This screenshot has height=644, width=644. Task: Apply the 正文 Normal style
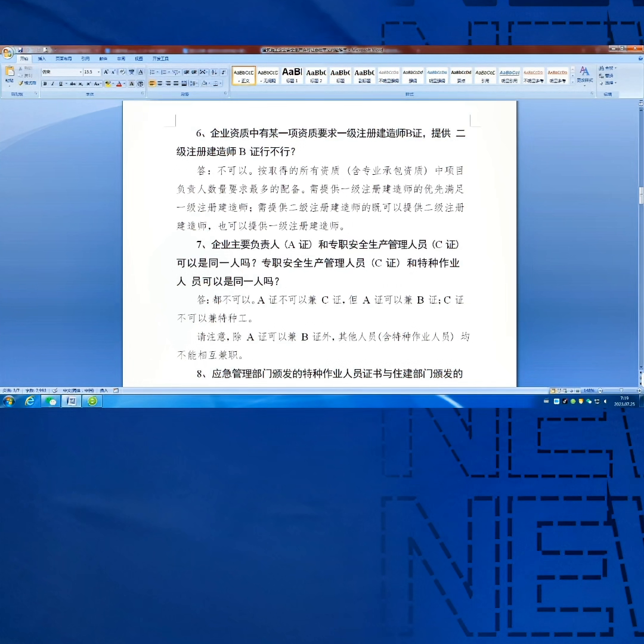(x=243, y=76)
